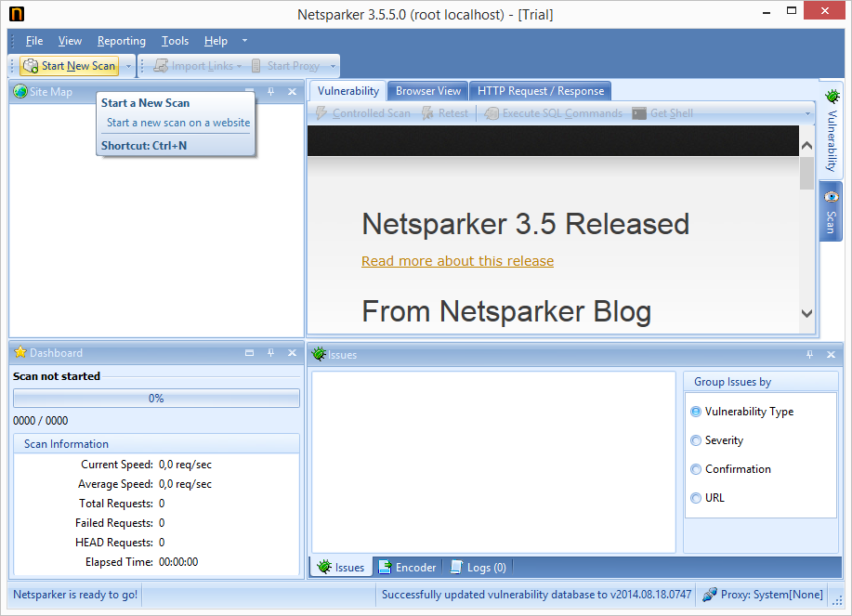Click the 'Group Issues by' header
This screenshot has height=616, width=852.
732,382
